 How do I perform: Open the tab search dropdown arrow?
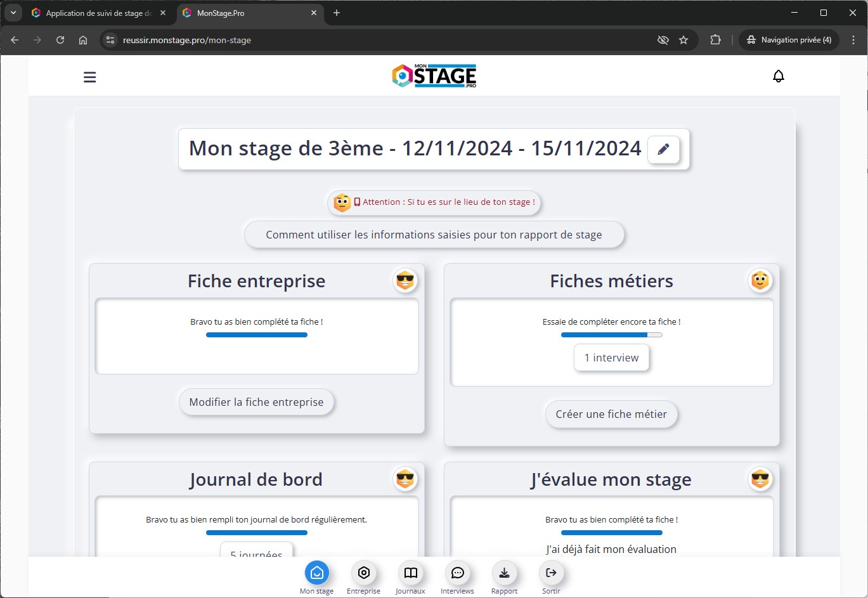click(13, 13)
